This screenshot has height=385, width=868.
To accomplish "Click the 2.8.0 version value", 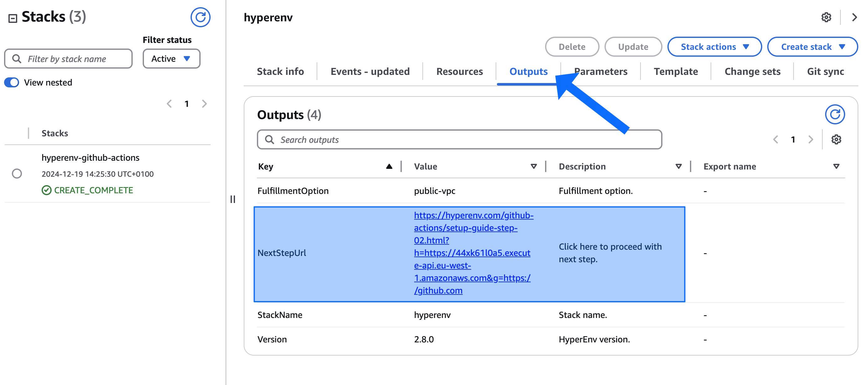I will pos(424,339).
